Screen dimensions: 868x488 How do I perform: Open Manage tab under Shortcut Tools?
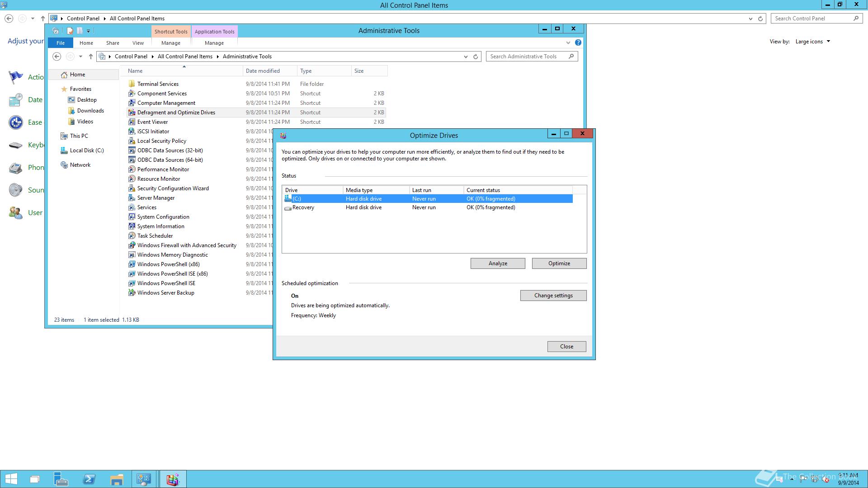tap(171, 43)
